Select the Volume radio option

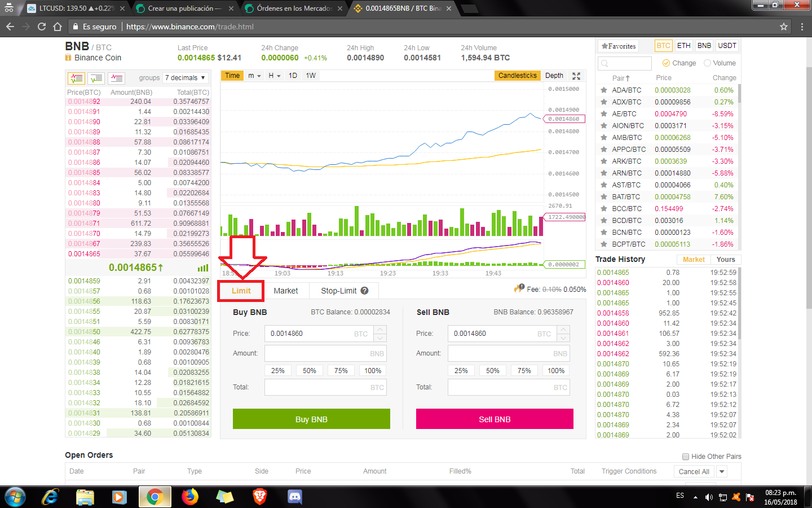click(707, 63)
